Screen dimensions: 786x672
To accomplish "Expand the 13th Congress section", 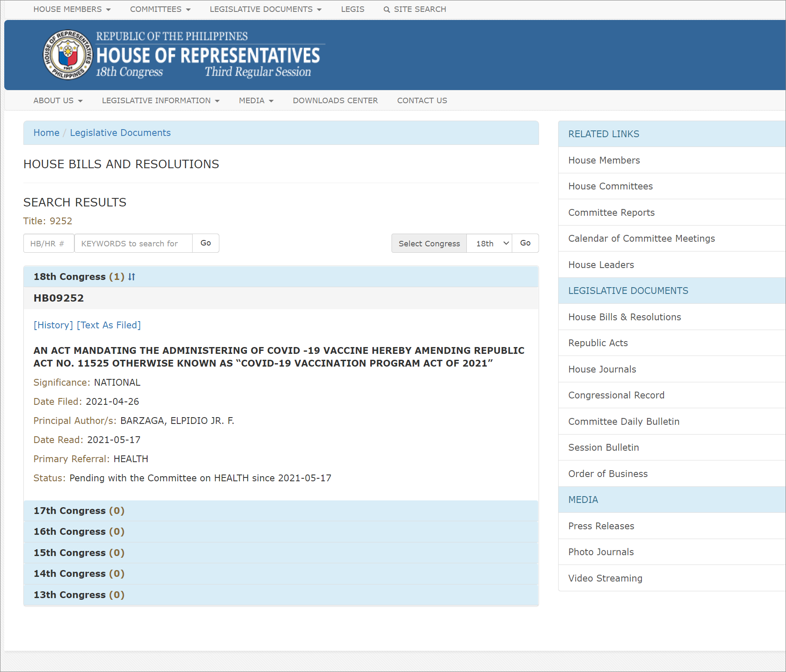I will [281, 595].
